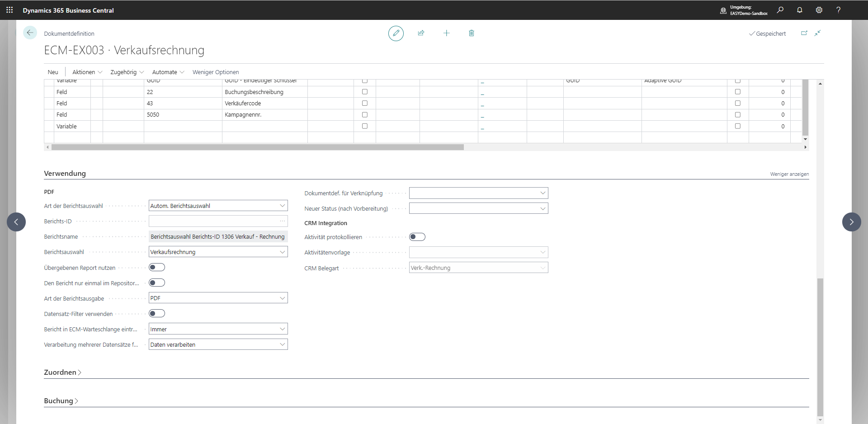Click 'Weniger anzeigen' link
The height and width of the screenshot is (424, 868).
pyautogui.click(x=789, y=174)
